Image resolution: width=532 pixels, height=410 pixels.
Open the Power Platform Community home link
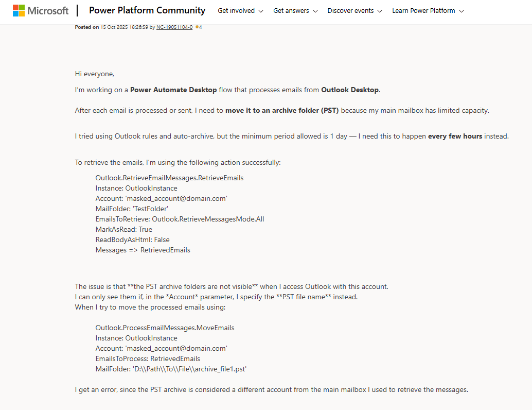click(147, 10)
